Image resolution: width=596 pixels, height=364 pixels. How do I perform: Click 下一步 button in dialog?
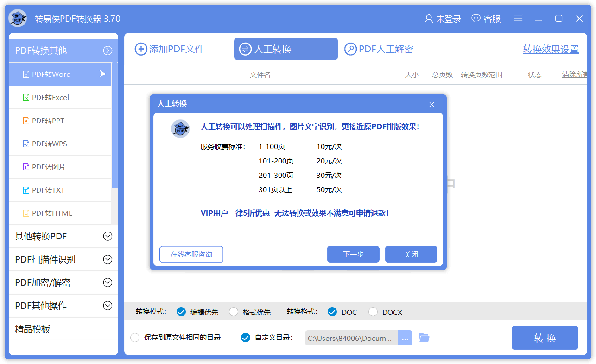pos(353,254)
